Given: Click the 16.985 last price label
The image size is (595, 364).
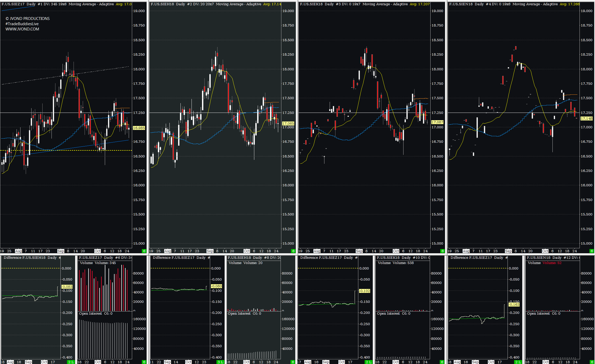Looking at the screenshot, I should (139, 128).
